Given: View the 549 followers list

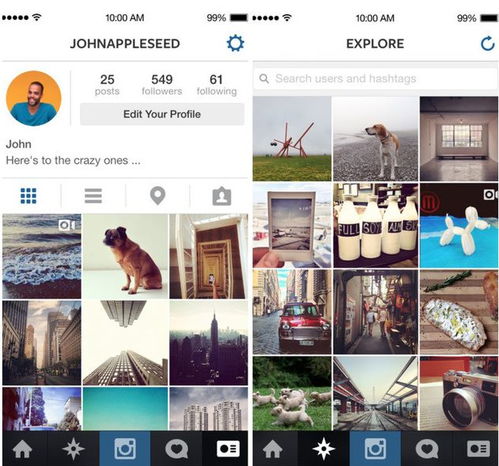Looking at the screenshot, I should 162,84.
